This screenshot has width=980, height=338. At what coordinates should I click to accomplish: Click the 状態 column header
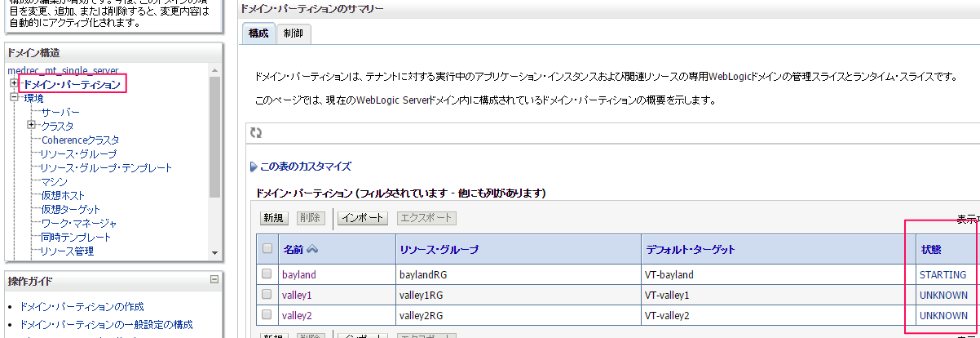[930, 249]
